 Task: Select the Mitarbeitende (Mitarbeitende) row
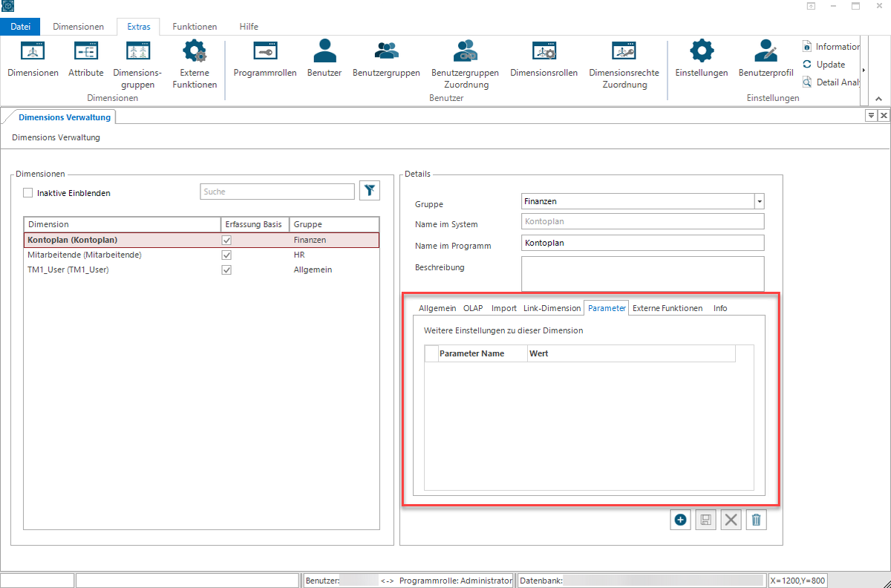(201, 255)
